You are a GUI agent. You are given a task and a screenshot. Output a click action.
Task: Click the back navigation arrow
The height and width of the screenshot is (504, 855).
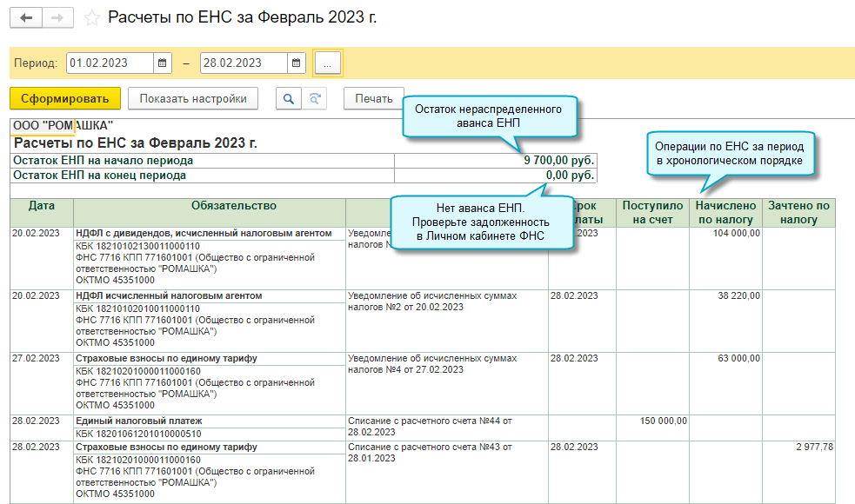click(x=26, y=17)
